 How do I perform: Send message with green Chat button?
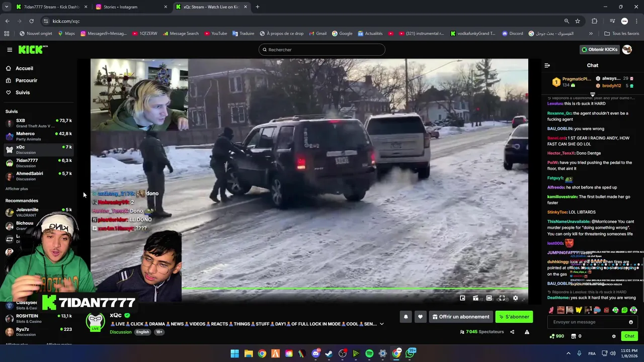tap(629, 336)
